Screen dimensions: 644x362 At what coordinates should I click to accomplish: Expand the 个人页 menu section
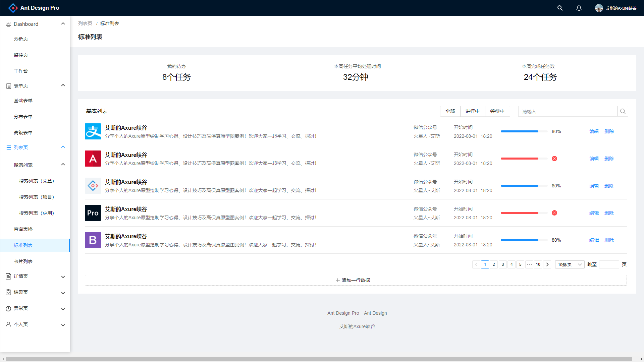[x=63, y=325]
